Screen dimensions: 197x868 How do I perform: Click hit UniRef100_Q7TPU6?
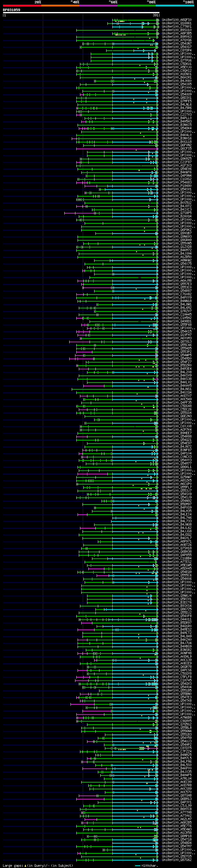coord(177,61)
